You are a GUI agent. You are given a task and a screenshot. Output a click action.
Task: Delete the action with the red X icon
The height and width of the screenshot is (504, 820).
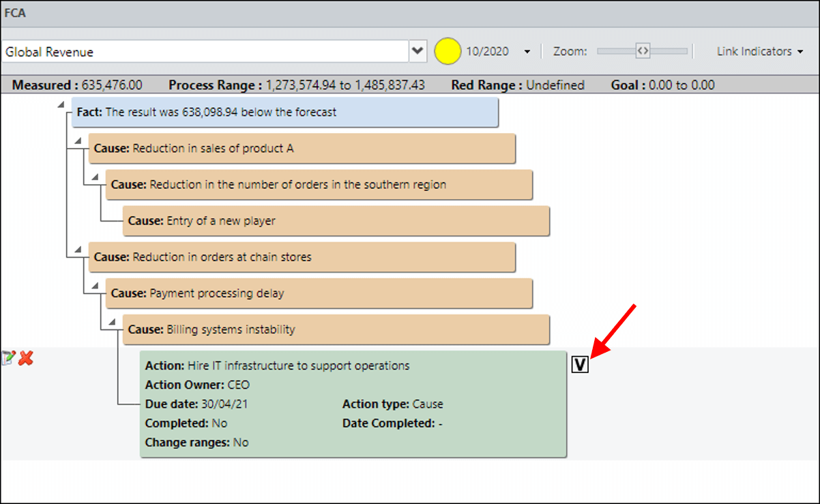pyautogui.click(x=26, y=357)
